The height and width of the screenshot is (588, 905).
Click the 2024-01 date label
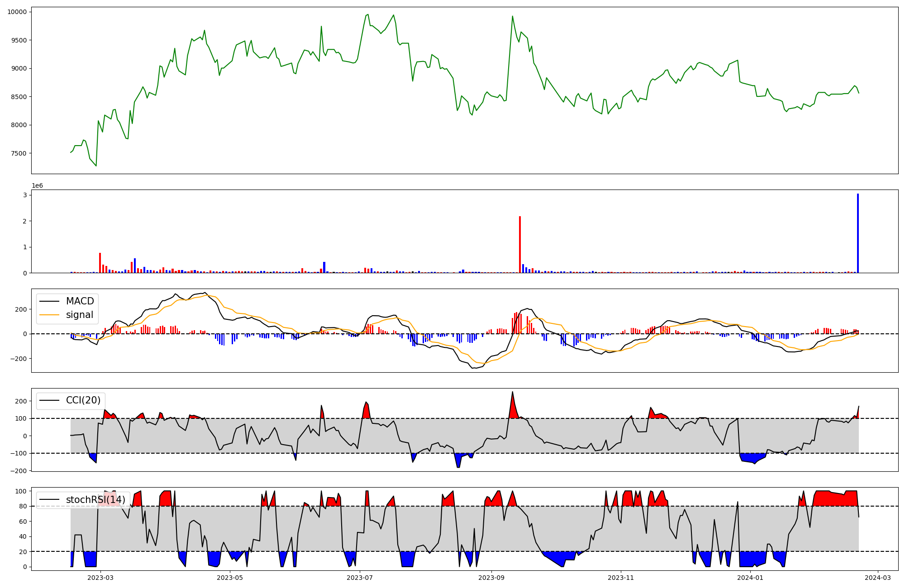(x=751, y=578)
